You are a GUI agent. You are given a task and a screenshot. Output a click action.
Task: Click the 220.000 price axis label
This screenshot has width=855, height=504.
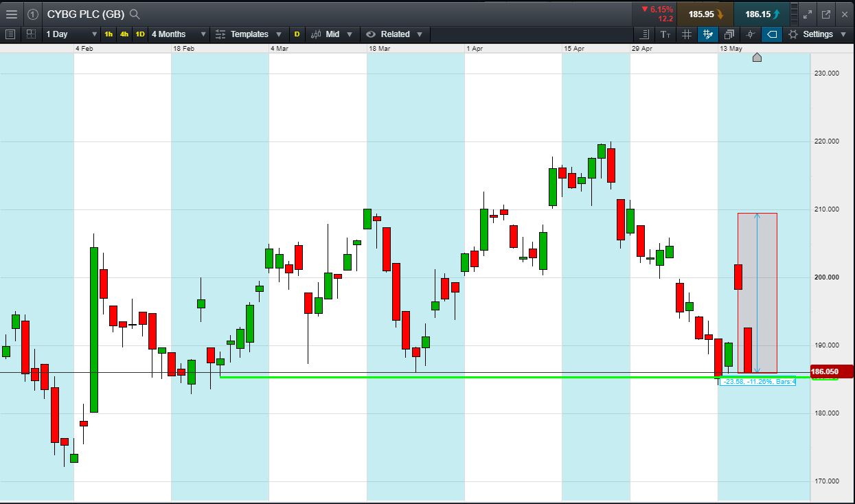[x=826, y=141]
